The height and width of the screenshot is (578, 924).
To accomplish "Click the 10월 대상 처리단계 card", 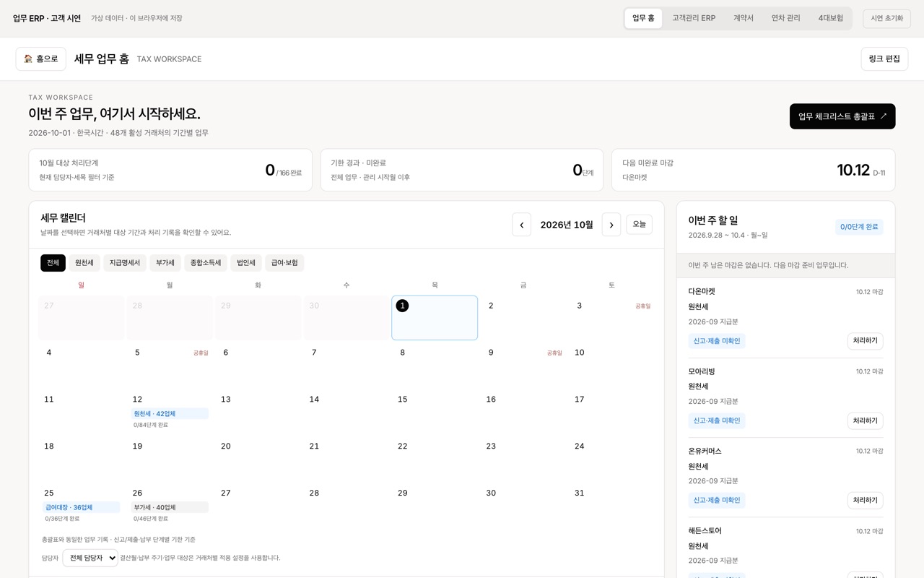I will [x=170, y=170].
